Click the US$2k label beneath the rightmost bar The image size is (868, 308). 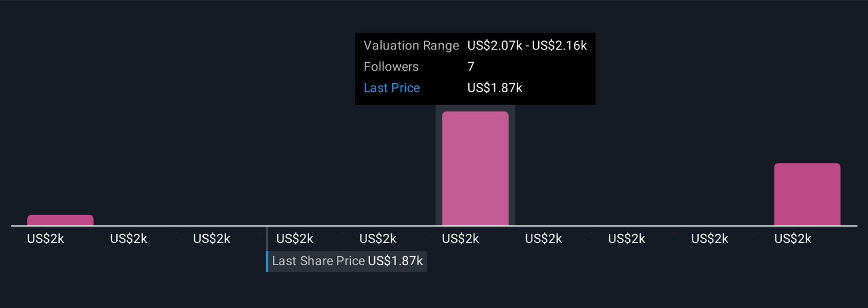coord(793,239)
